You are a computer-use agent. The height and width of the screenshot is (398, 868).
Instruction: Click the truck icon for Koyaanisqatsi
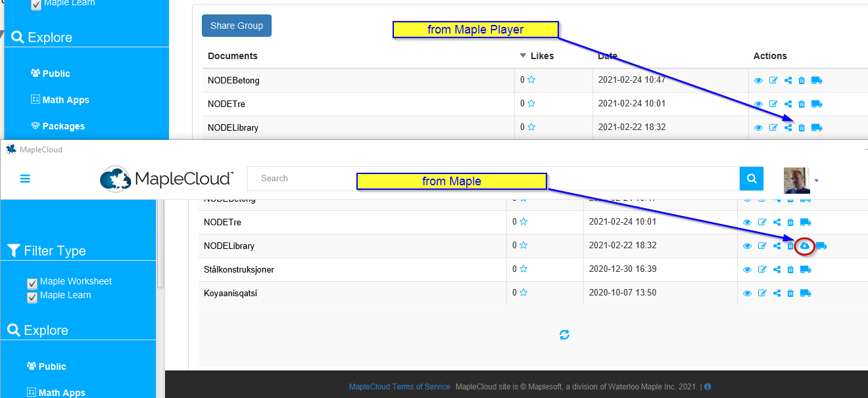pyautogui.click(x=806, y=293)
